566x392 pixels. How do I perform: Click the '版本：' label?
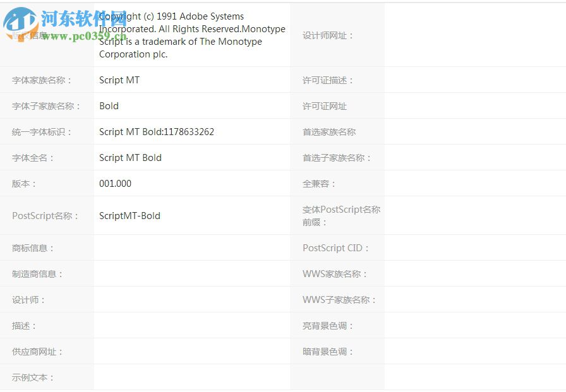pos(24,184)
